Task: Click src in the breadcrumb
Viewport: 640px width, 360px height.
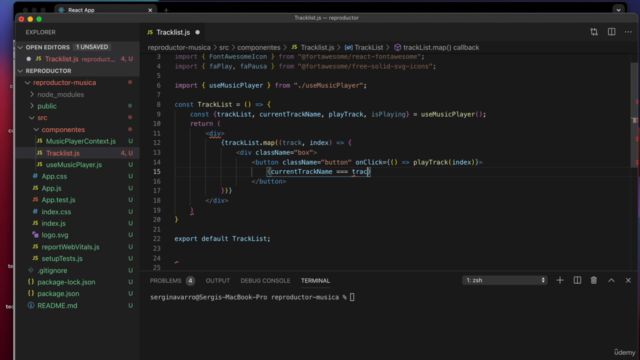Action: click(224, 47)
